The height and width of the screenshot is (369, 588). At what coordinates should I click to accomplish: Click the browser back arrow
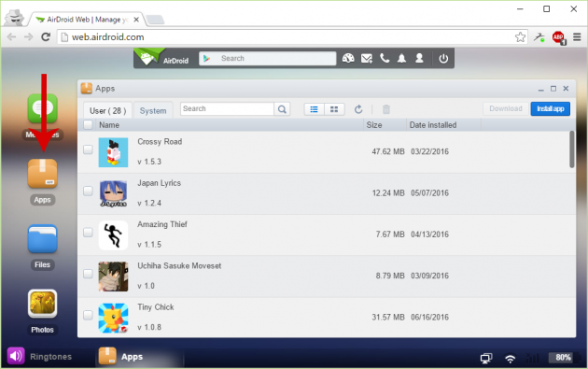pyautogui.click(x=11, y=36)
